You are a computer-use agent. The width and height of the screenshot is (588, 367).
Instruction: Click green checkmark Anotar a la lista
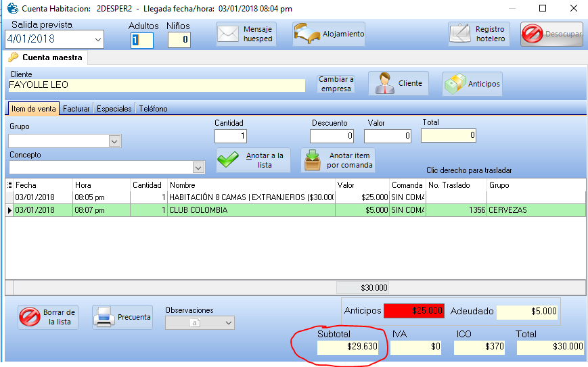(229, 160)
